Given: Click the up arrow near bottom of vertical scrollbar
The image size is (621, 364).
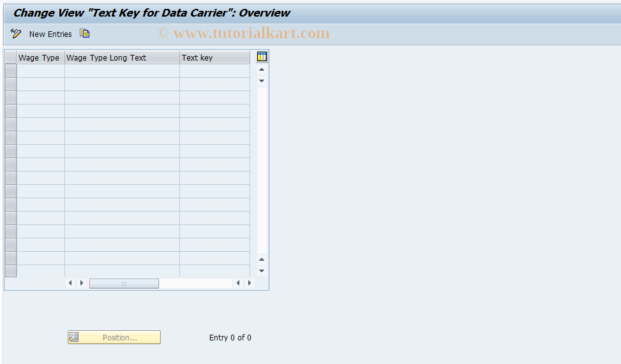Looking at the screenshot, I should tap(262, 259).
